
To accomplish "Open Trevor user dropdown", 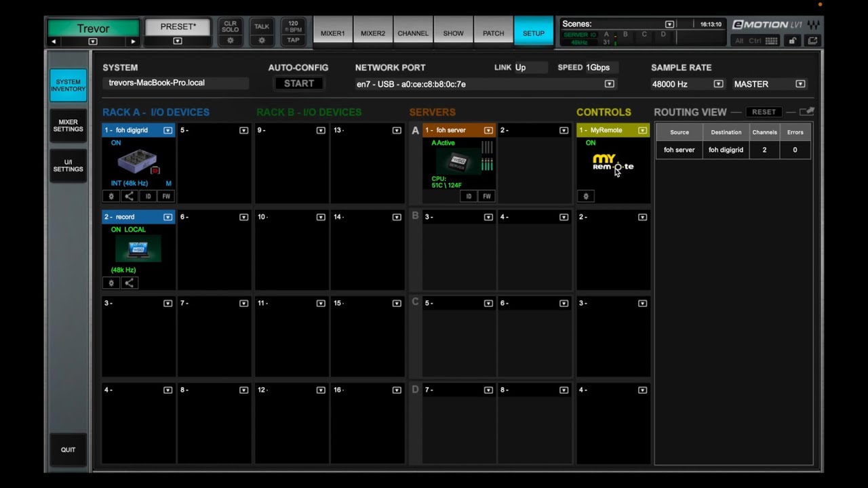I will tap(93, 41).
